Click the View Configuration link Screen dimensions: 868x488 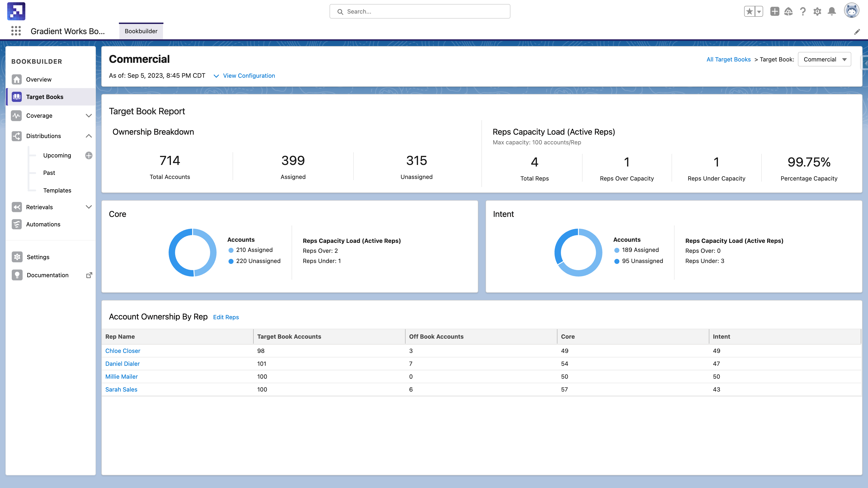coord(249,76)
